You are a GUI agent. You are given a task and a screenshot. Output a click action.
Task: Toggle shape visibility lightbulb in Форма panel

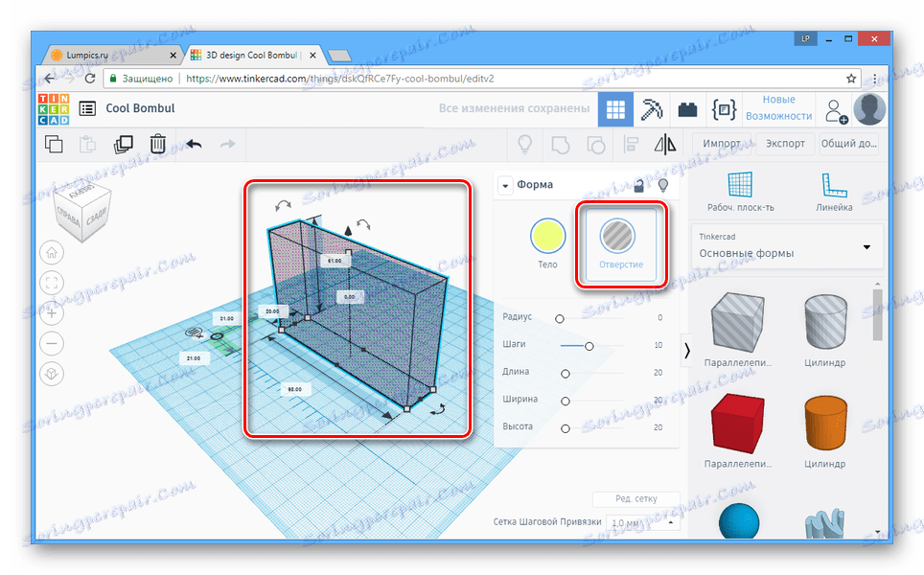click(x=663, y=186)
